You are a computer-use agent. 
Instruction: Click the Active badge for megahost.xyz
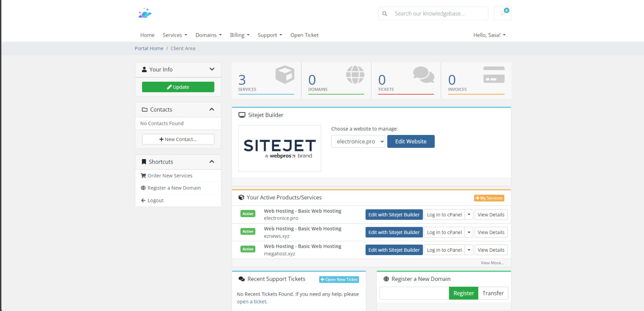[248, 249]
